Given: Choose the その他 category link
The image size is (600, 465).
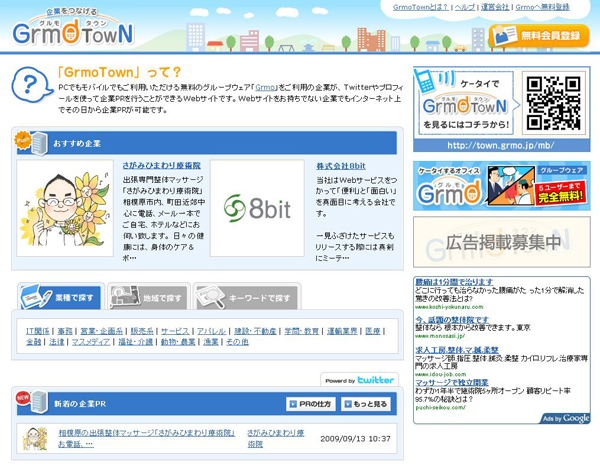Looking at the screenshot, I should (237, 342).
